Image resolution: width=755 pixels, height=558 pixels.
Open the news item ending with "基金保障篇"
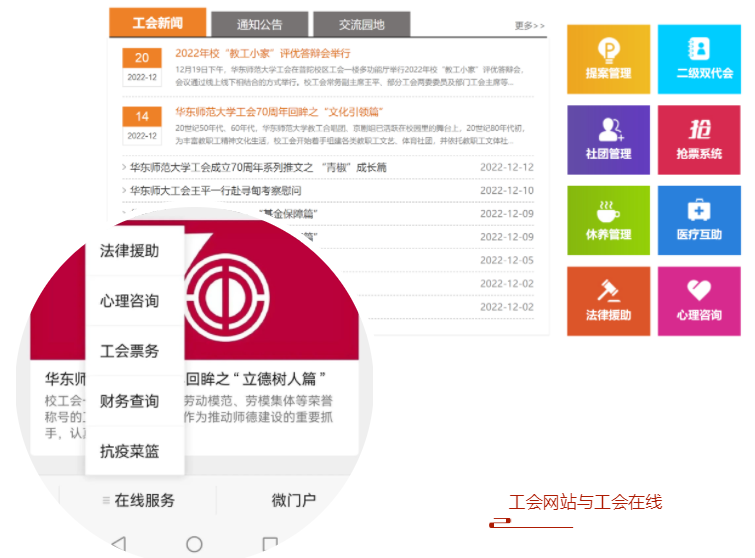point(289,214)
